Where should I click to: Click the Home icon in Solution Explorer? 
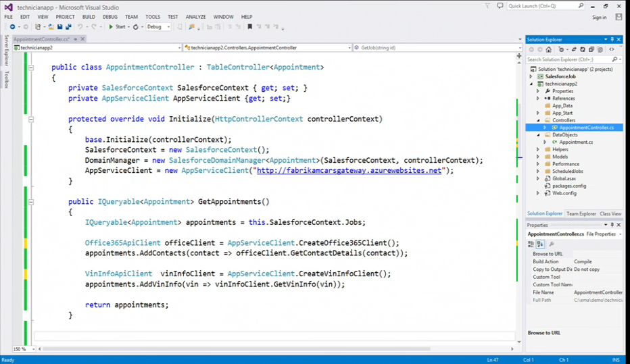tap(548, 49)
